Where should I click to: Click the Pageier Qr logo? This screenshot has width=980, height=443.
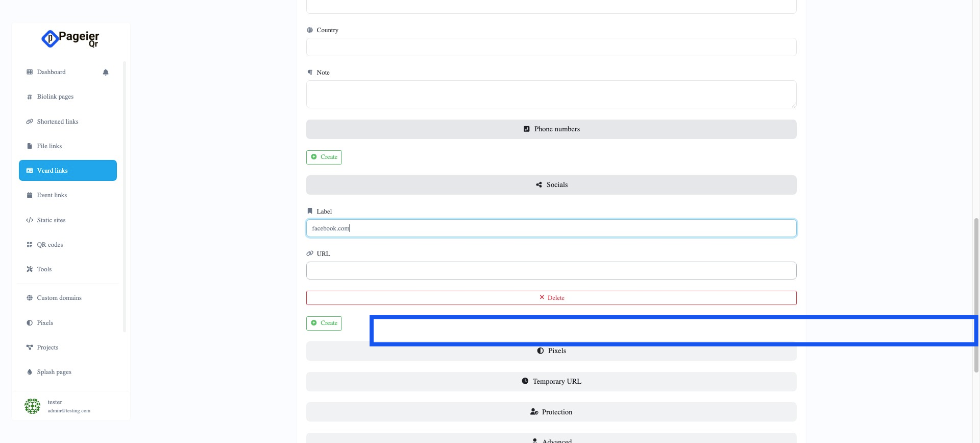(70, 39)
